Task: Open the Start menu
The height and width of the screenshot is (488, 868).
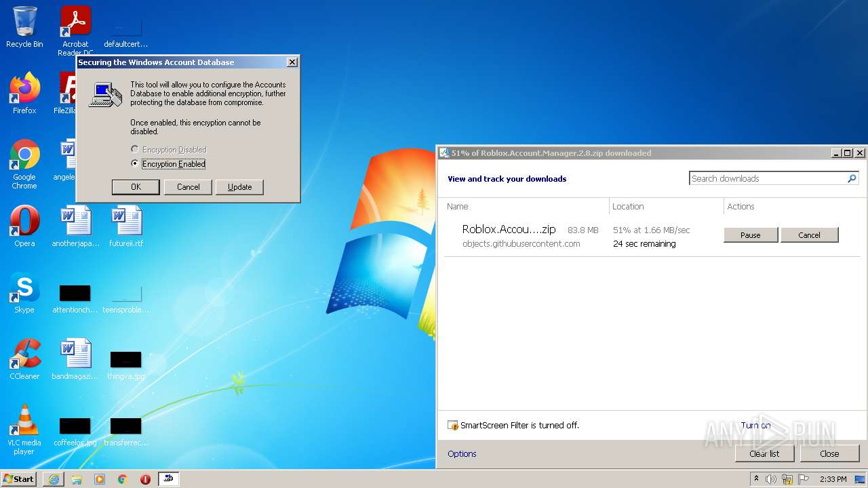Action: click(x=19, y=479)
